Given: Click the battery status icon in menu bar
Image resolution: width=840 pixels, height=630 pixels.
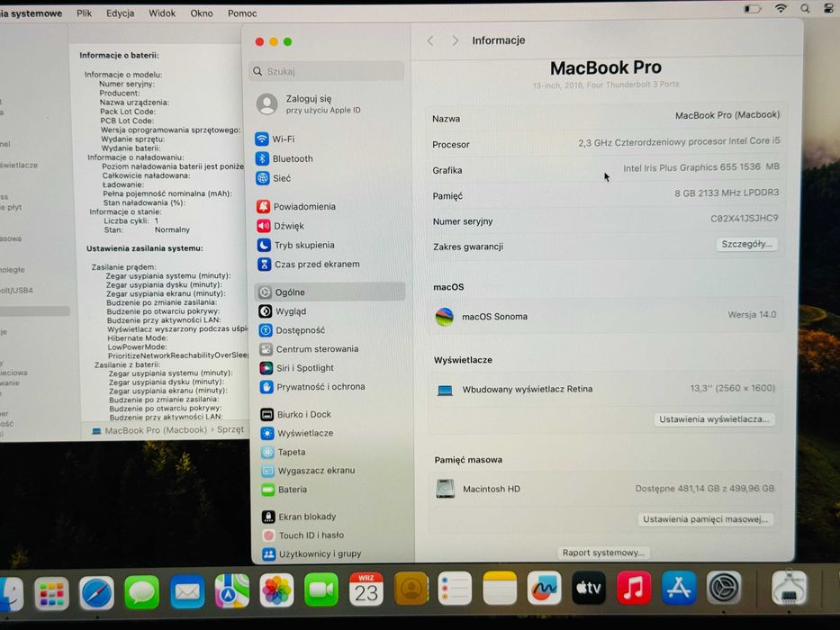Looking at the screenshot, I should (x=753, y=9).
